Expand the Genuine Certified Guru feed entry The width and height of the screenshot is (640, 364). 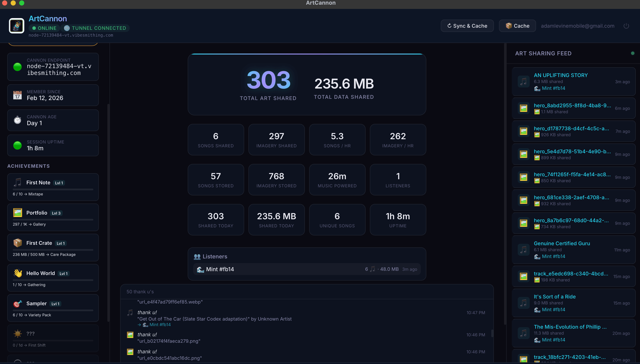point(574,249)
